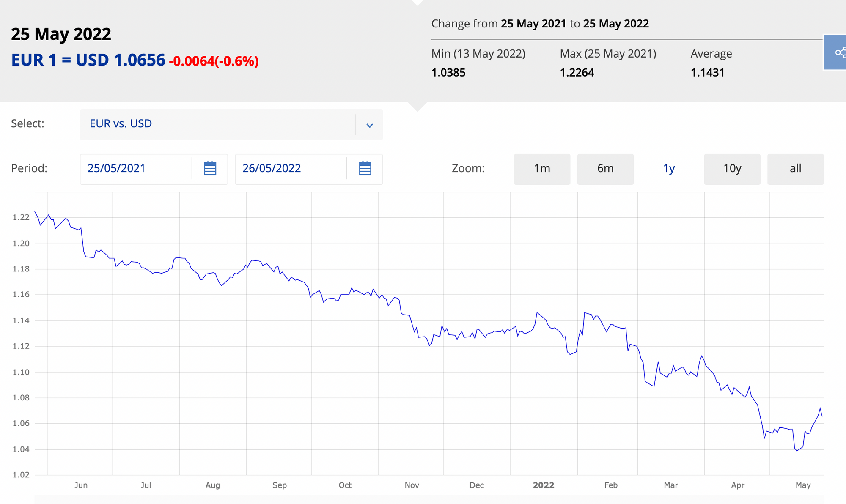Click the Jun label on the time axis
The image size is (846, 504).
pyautogui.click(x=81, y=485)
